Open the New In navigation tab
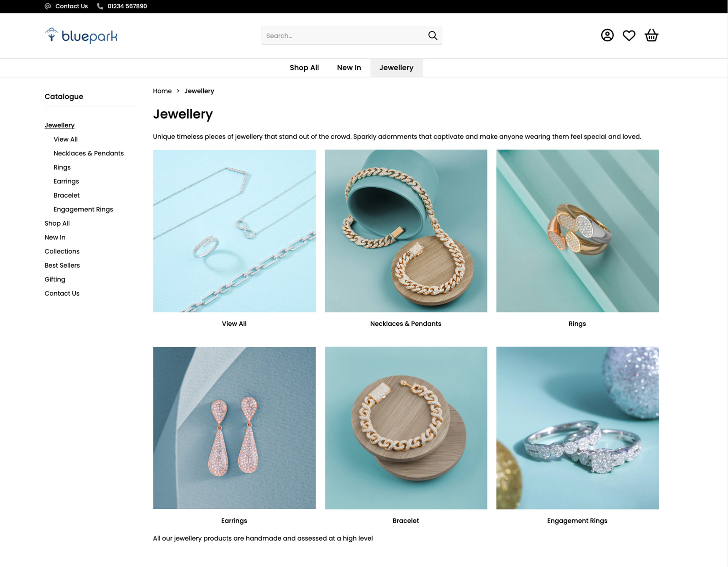The image size is (728, 567). [349, 68]
